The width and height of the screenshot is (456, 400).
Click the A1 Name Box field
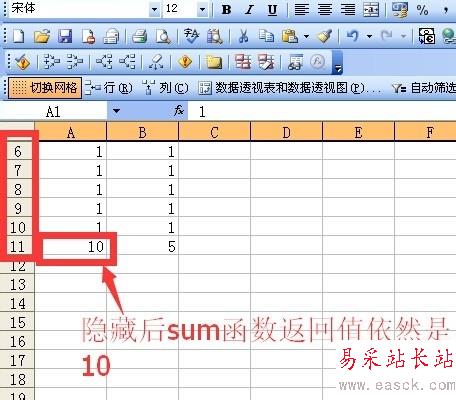click(53, 111)
